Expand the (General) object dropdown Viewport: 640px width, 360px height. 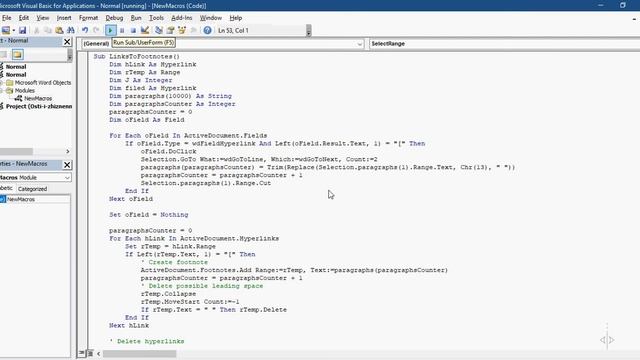point(360,44)
